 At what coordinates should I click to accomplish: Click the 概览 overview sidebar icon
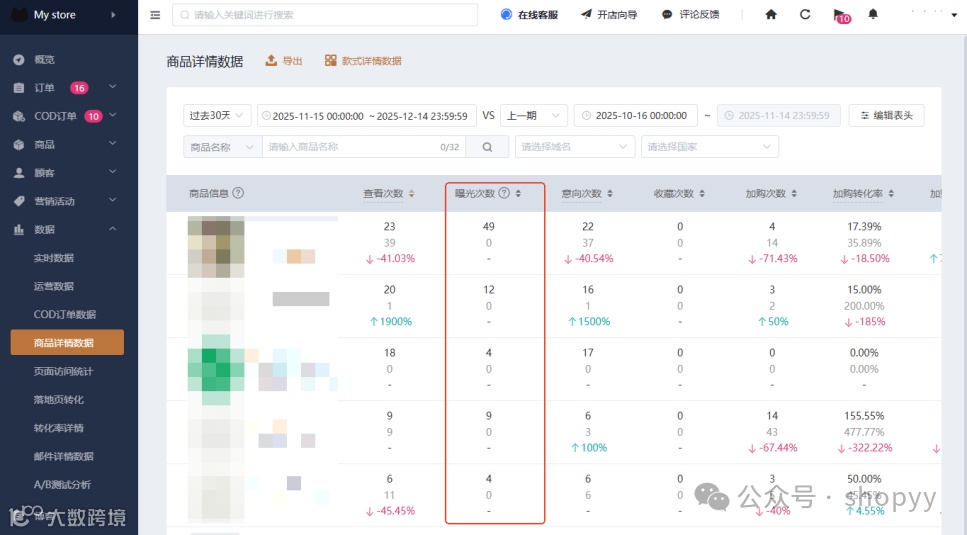pyautogui.click(x=19, y=60)
